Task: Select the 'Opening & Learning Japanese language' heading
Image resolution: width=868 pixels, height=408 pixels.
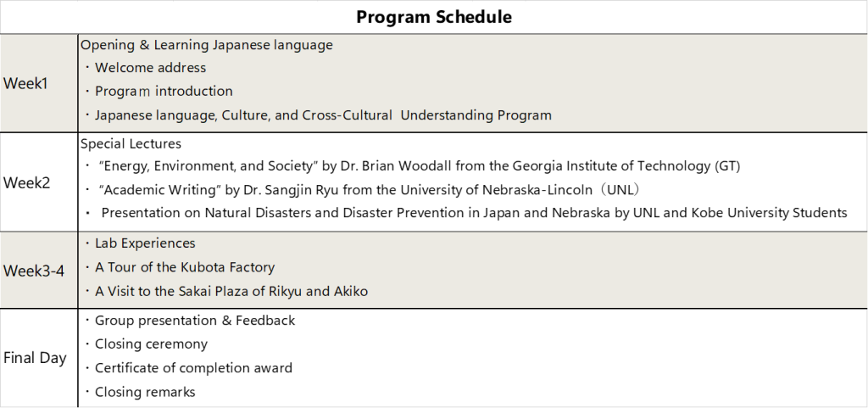Action: [x=207, y=45]
